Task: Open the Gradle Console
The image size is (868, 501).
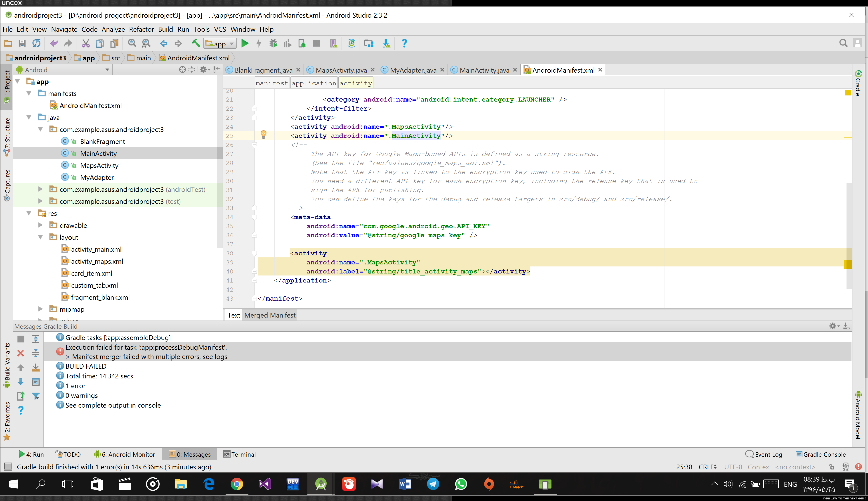Action: click(821, 455)
